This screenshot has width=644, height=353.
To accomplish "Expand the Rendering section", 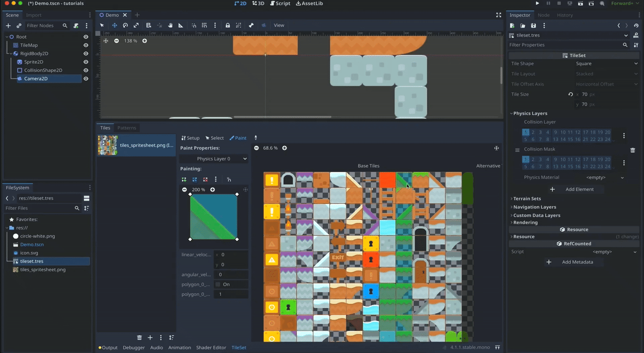I will tap(525, 223).
